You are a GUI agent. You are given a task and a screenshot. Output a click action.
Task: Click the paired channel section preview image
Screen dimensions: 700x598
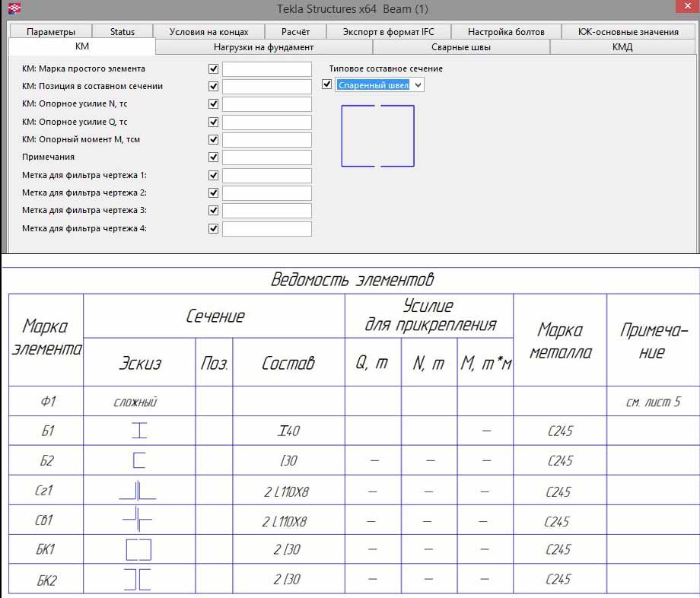377,135
